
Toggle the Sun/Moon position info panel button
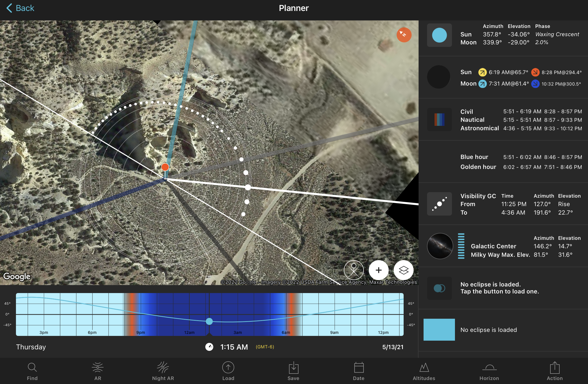(x=439, y=35)
